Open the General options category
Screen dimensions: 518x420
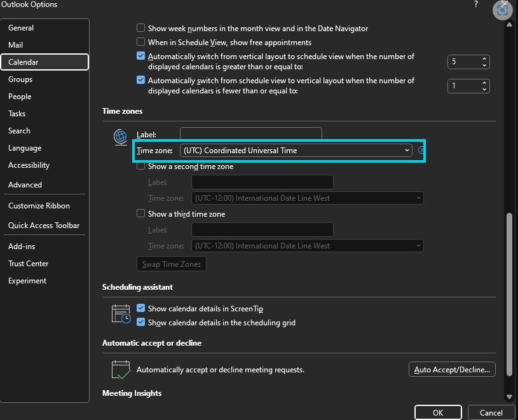point(44,28)
